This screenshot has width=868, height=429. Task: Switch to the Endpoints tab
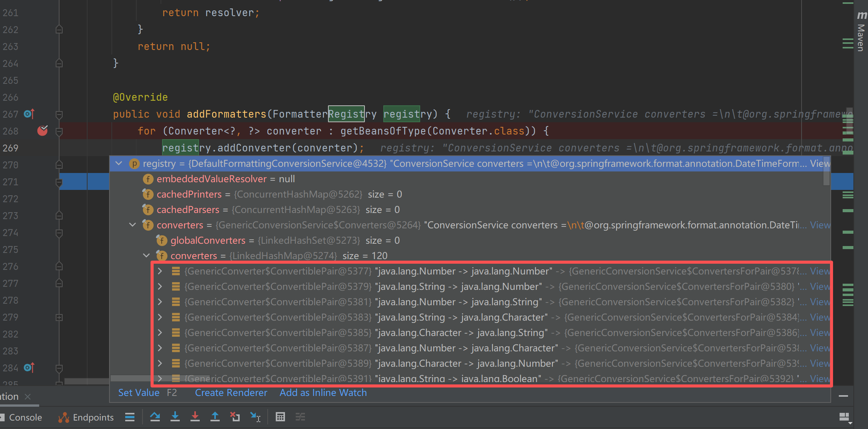93,417
